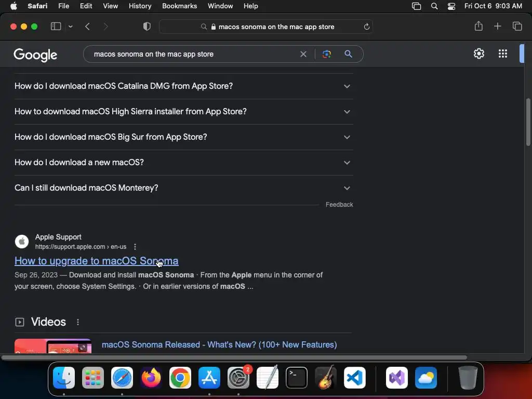Expand 'Can I still download macOS Monterey?'

[183, 188]
